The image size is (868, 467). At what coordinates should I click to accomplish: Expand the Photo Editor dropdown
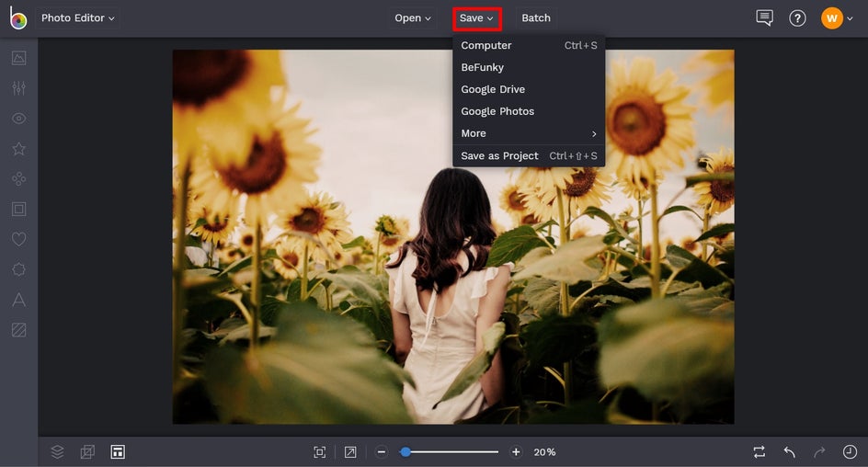point(77,17)
